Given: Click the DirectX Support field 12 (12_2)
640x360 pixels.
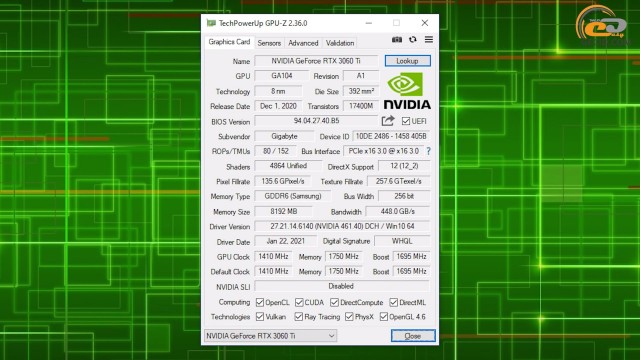Looking at the screenshot, I should 404,166.
